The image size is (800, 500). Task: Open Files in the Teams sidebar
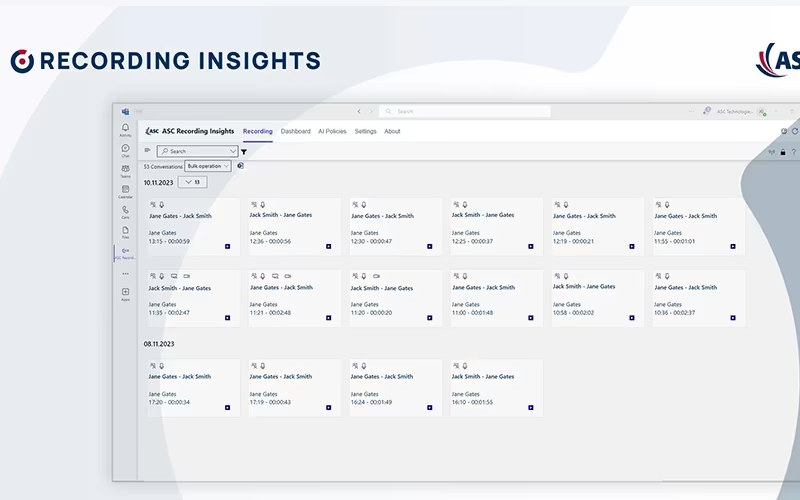tap(125, 232)
